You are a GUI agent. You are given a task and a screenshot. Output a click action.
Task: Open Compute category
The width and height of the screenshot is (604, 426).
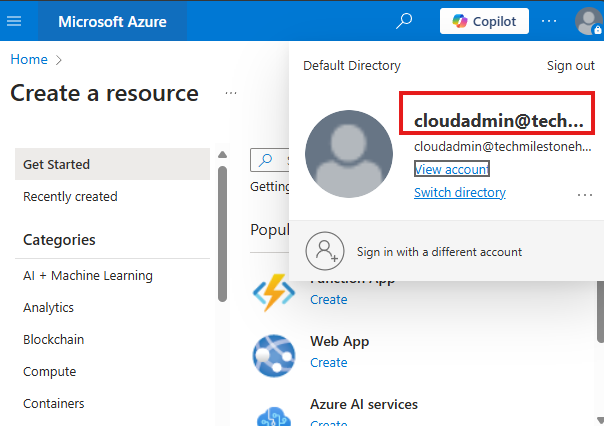[50, 371]
